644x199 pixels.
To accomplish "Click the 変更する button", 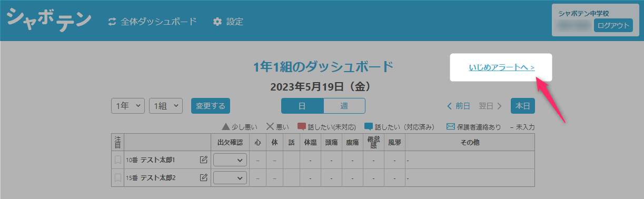I will click(x=211, y=106).
